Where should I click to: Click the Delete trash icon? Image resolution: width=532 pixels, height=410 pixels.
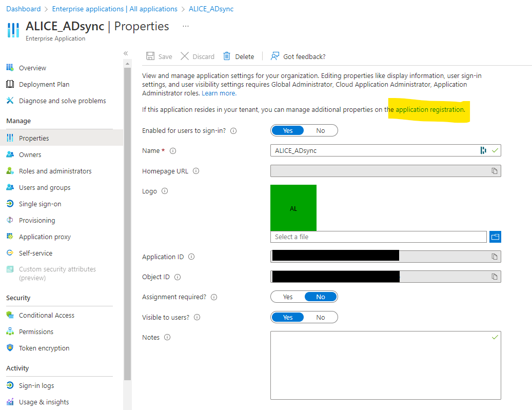(227, 56)
